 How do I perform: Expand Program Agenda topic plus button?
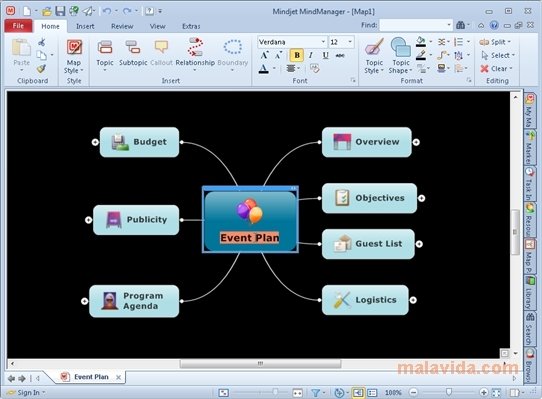pyautogui.click(x=84, y=301)
